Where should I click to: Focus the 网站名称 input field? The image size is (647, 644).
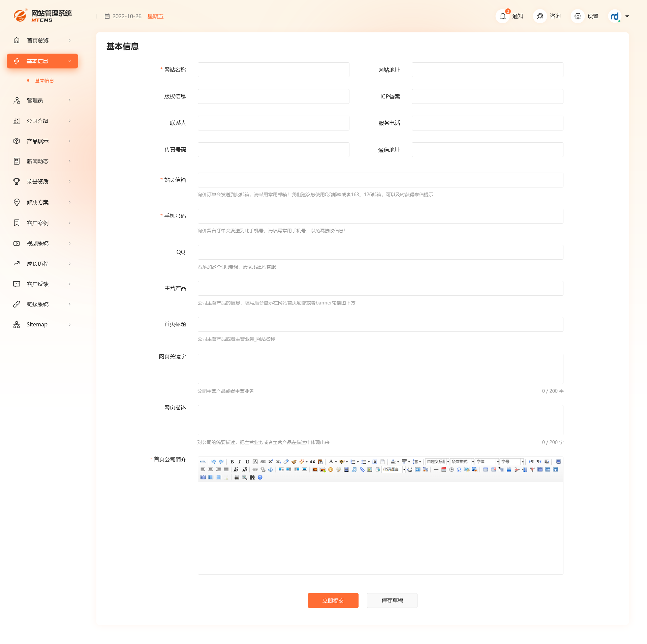[x=273, y=70]
